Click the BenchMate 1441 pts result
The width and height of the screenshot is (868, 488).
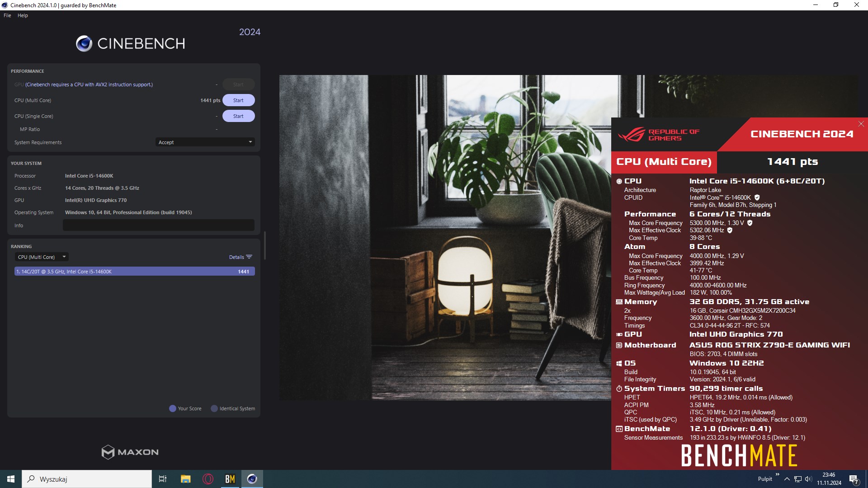coord(793,162)
